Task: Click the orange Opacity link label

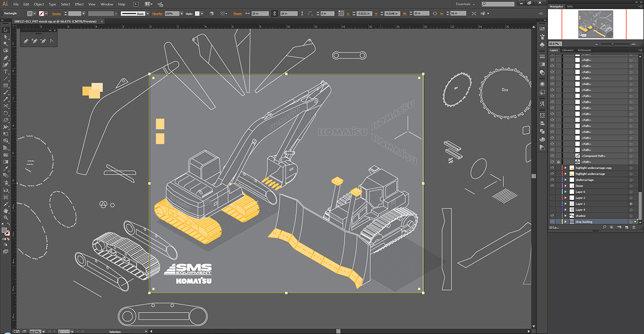Action: [x=157, y=13]
